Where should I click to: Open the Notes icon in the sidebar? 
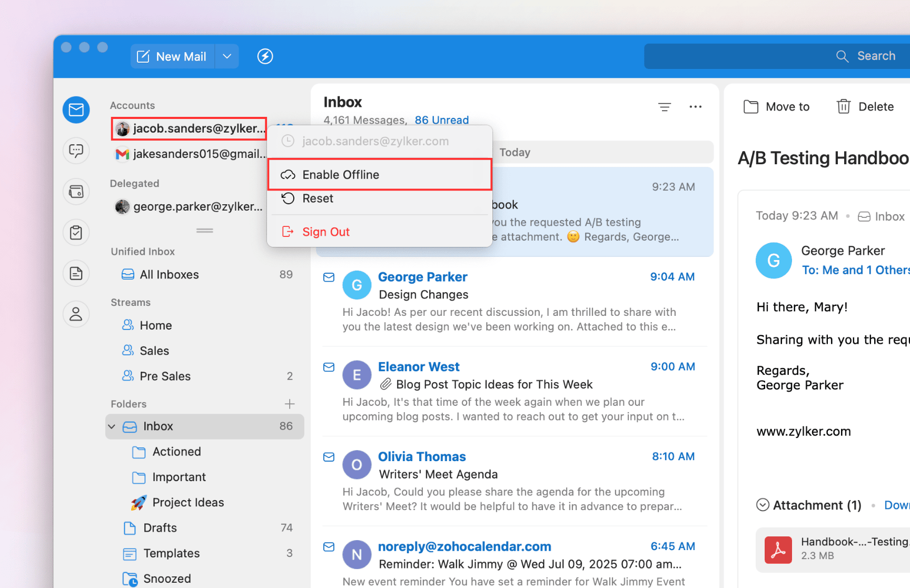[x=76, y=273]
